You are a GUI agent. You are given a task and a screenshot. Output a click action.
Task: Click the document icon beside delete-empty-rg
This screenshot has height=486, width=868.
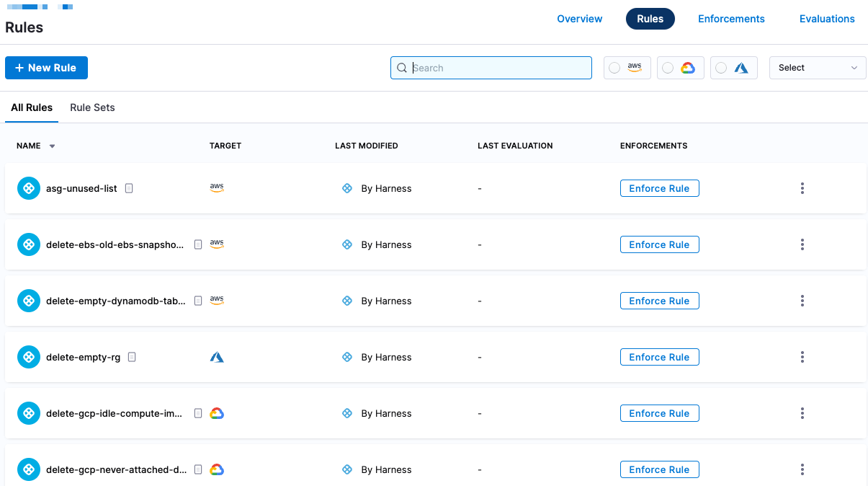(x=132, y=357)
